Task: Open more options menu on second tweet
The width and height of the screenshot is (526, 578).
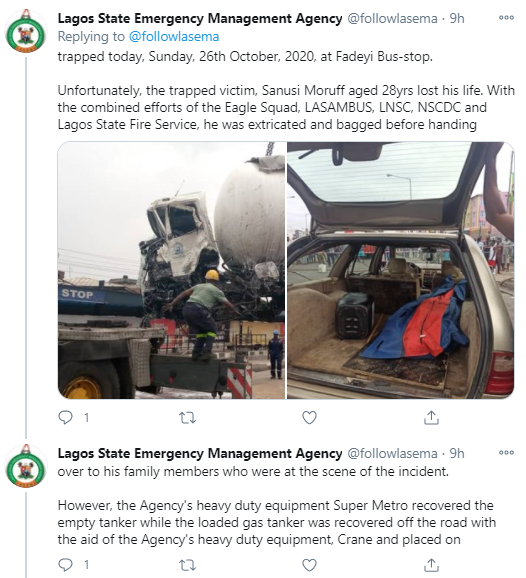Action: tap(506, 452)
